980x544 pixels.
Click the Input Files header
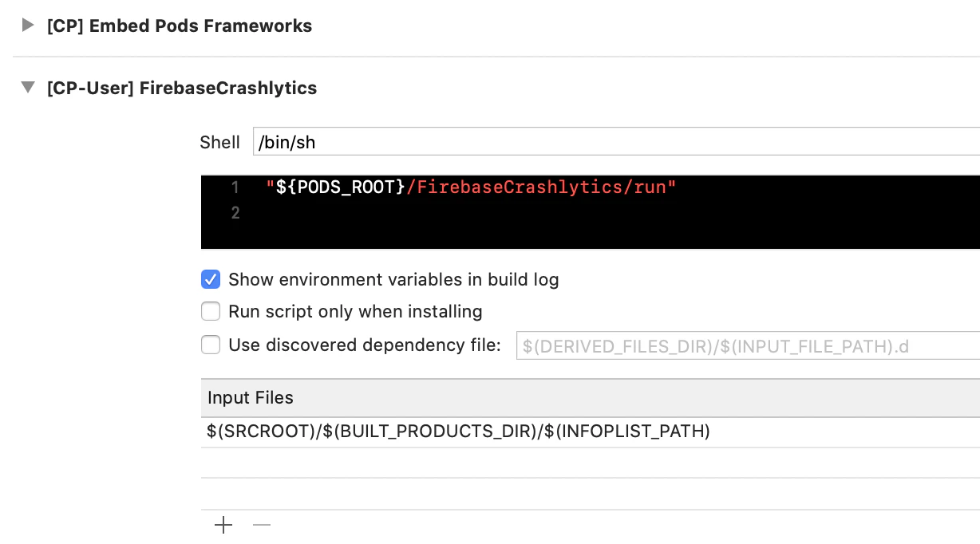(x=591, y=397)
